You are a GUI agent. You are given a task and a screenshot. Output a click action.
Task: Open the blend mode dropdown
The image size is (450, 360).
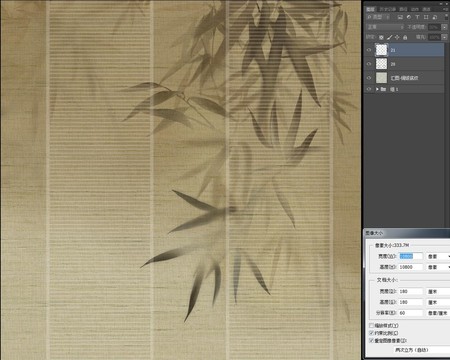[x=386, y=27]
